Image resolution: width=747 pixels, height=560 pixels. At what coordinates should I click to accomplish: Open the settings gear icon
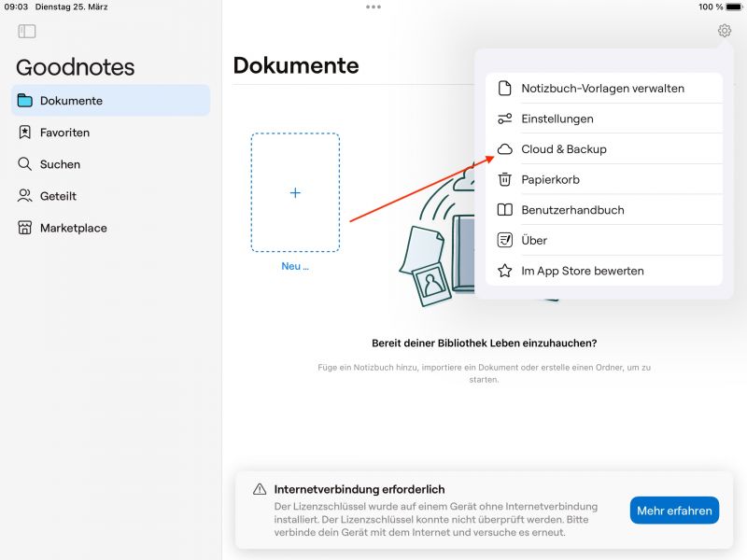coord(724,30)
